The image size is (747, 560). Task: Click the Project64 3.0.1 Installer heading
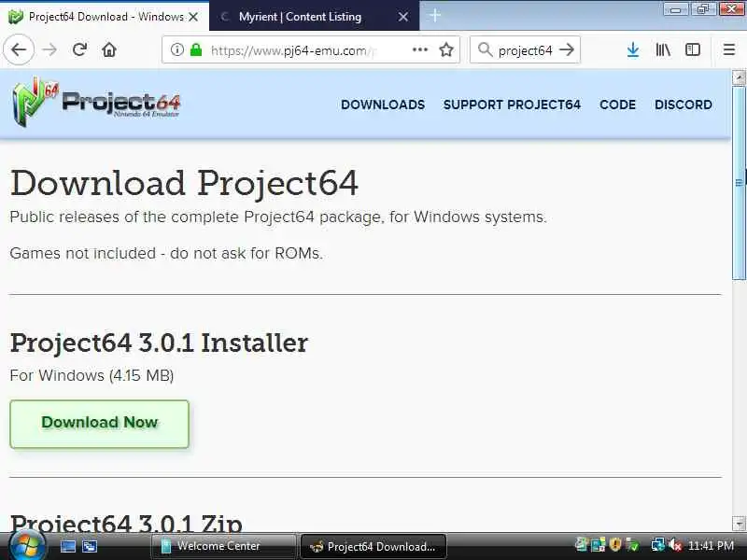point(159,343)
